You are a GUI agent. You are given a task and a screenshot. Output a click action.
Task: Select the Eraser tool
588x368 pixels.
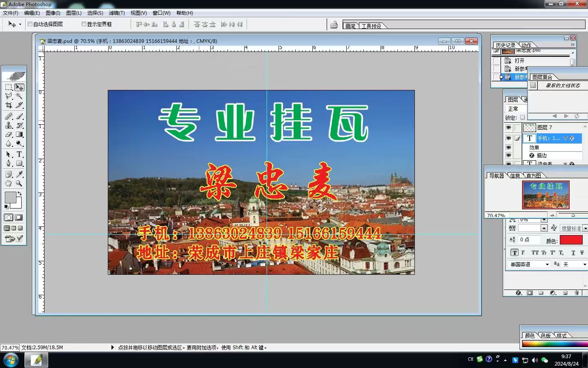pyautogui.click(x=9, y=134)
